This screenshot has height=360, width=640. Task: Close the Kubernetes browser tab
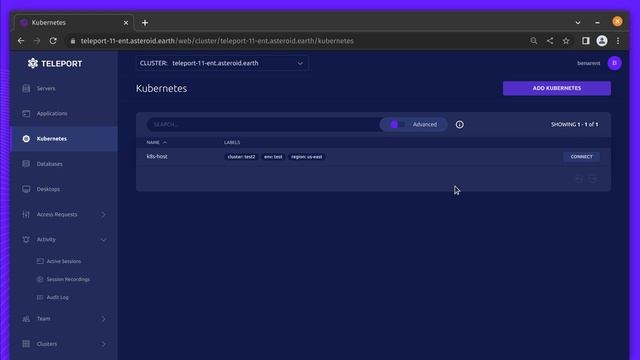pyautogui.click(x=126, y=23)
